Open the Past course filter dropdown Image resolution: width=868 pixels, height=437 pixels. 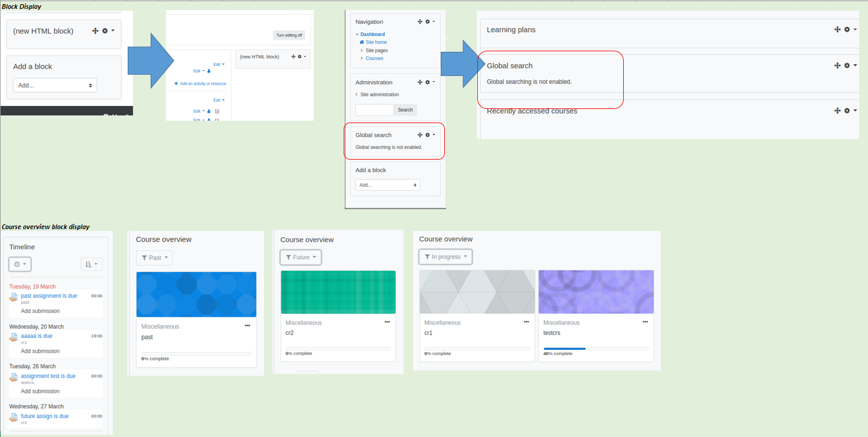154,258
